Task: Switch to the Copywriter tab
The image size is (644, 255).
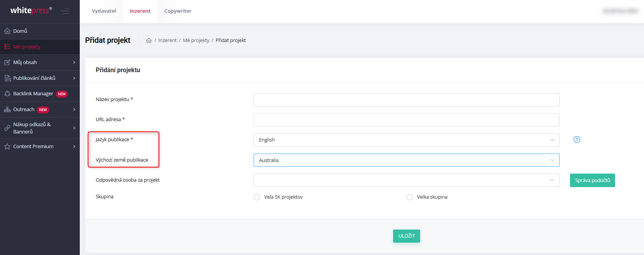Action: coord(178,11)
